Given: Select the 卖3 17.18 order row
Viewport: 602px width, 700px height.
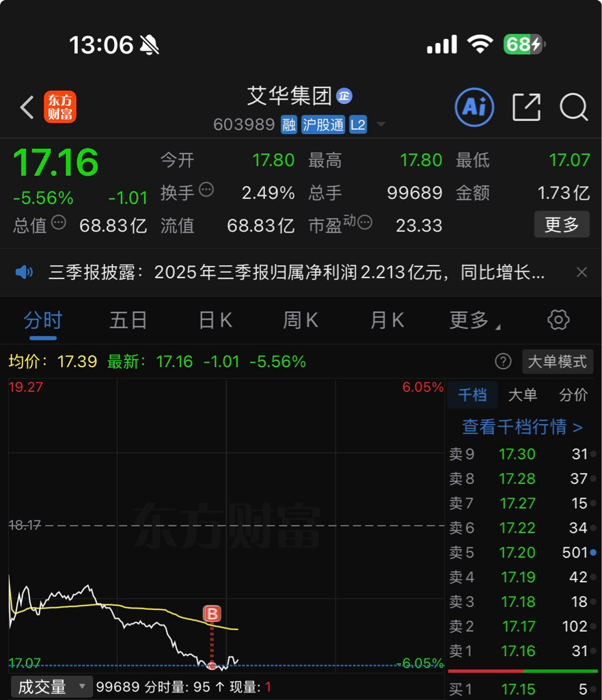Looking at the screenshot, I should [x=523, y=602].
